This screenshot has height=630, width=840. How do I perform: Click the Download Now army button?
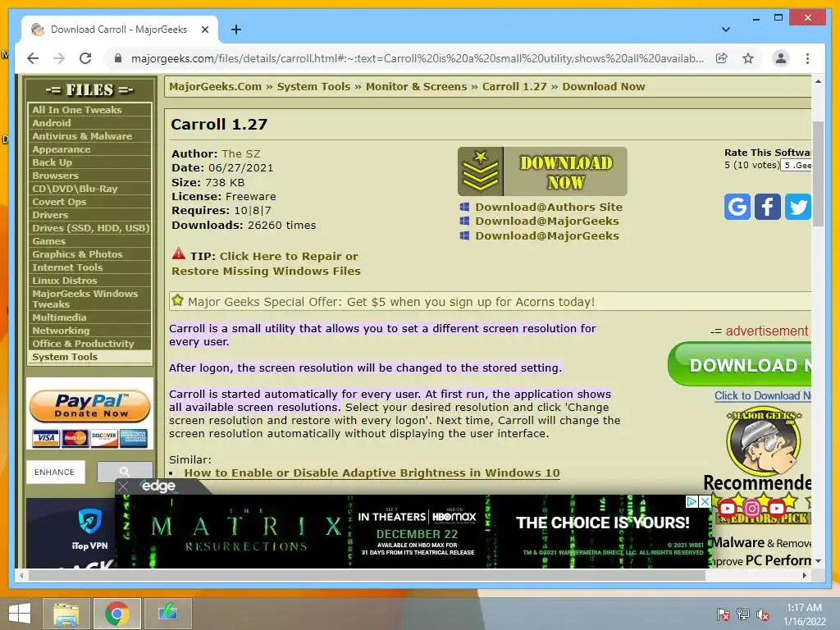pyautogui.click(x=542, y=171)
